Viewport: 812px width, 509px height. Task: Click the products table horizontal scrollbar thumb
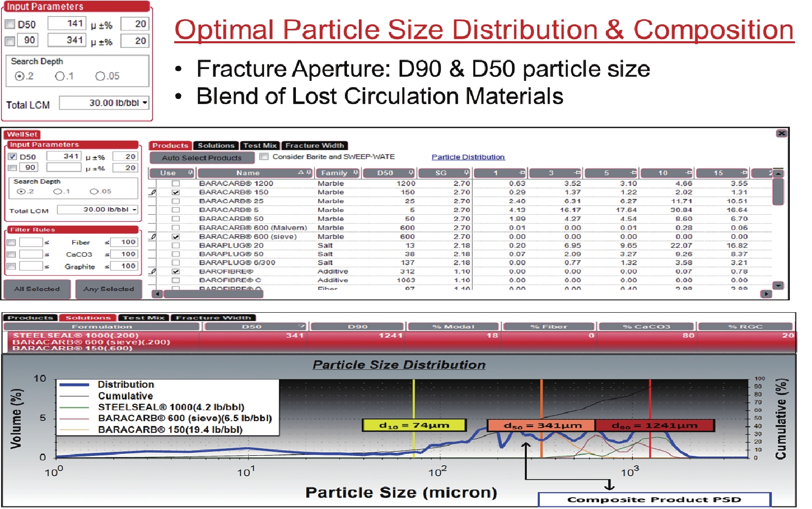pos(213,294)
